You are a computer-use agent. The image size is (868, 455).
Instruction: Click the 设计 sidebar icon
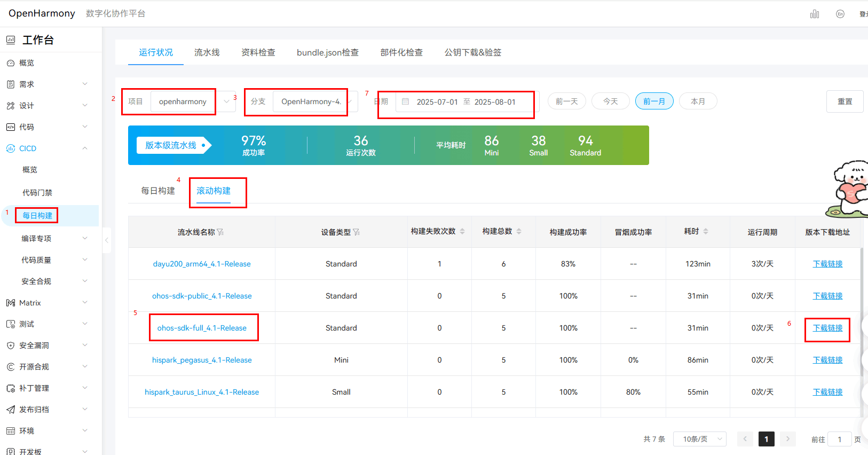tap(11, 106)
